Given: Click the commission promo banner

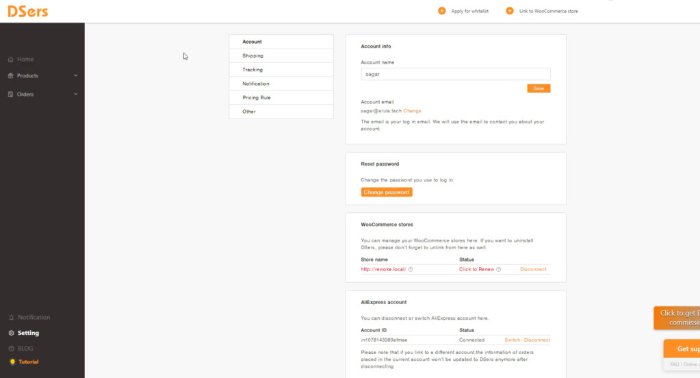Looking at the screenshot, I should coord(677,318).
